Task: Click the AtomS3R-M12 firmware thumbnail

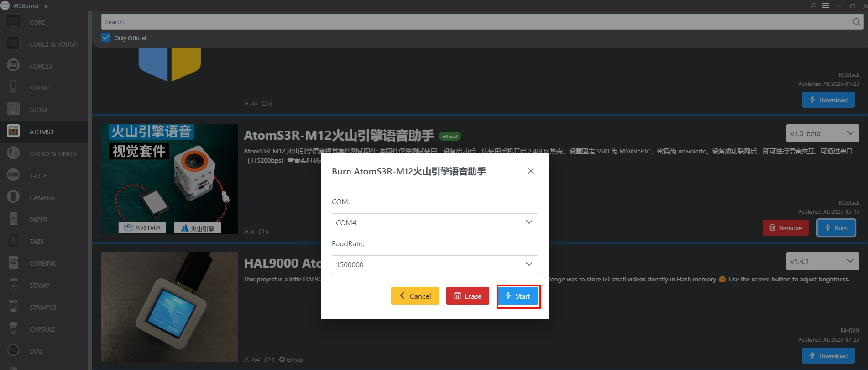Action: [170, 179]
